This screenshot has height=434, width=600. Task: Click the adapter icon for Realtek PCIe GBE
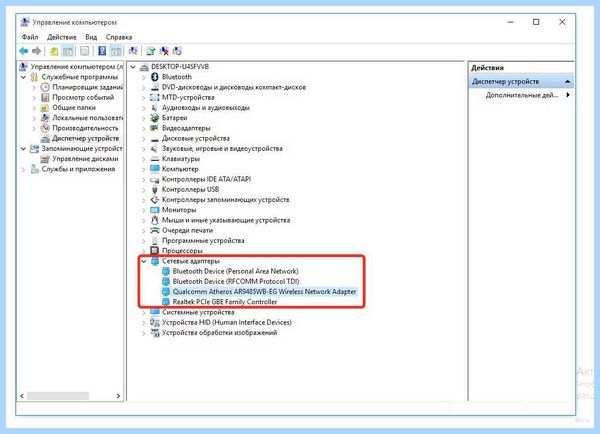tap(166, 302)
